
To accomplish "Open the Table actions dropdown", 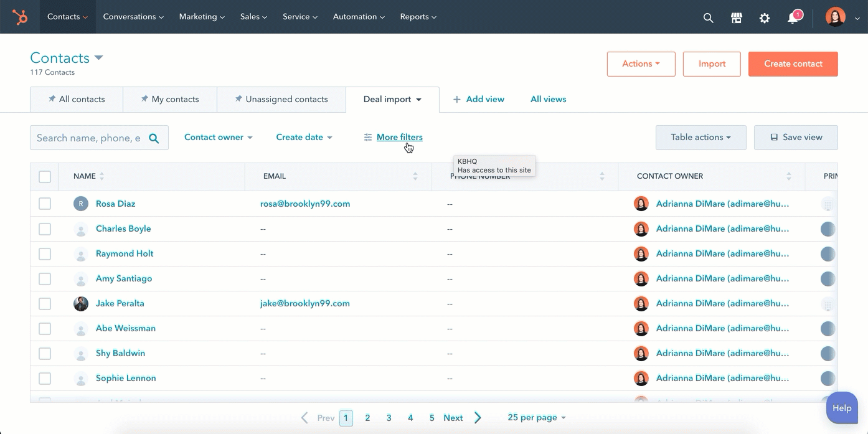I will point(701,138).
